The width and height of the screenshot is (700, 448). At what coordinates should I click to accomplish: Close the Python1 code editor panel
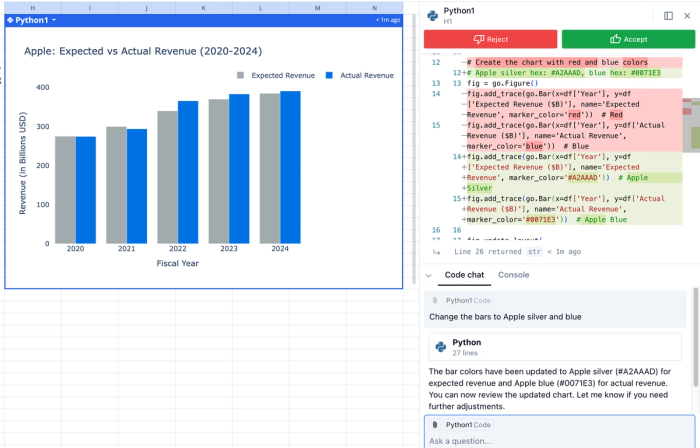687,16
